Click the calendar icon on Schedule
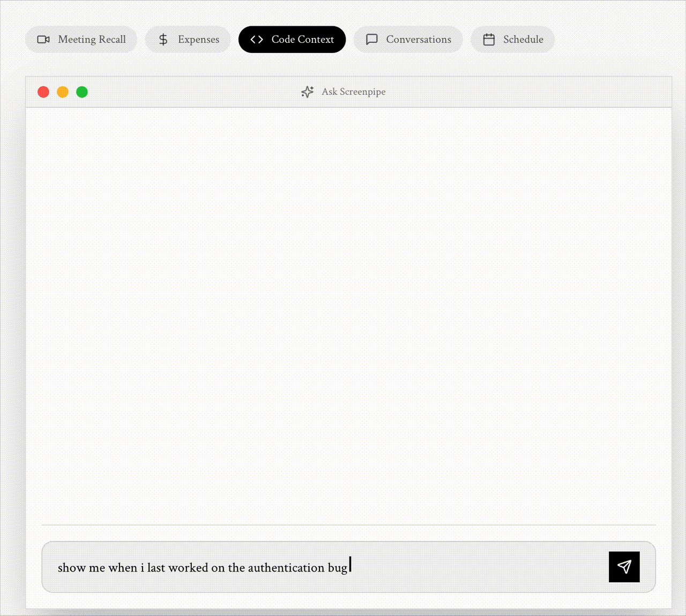686x616 pixels. click(x=488, y=39)
